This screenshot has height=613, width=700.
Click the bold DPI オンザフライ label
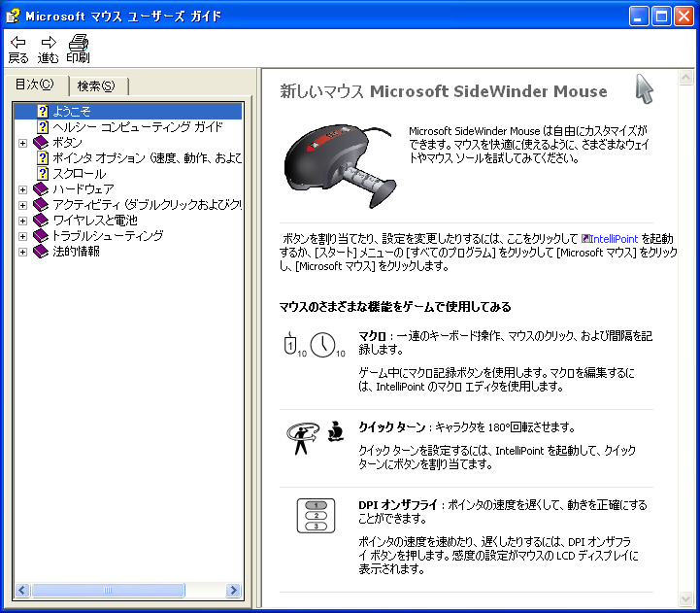(398, 505)
